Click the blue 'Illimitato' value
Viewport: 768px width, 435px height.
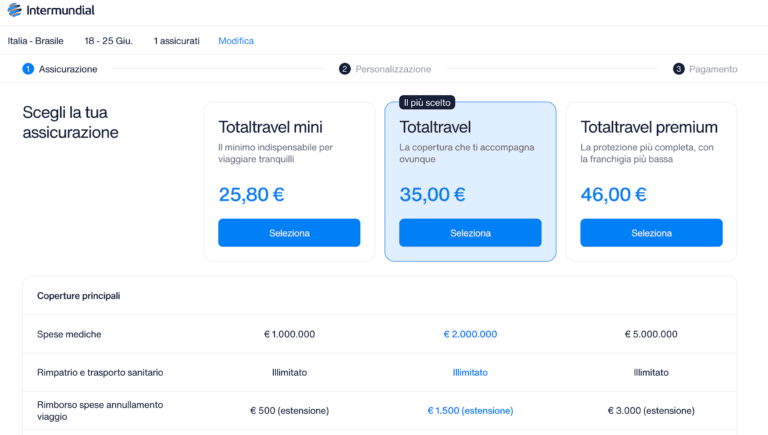pyautogui.click(x=470, y=372)
